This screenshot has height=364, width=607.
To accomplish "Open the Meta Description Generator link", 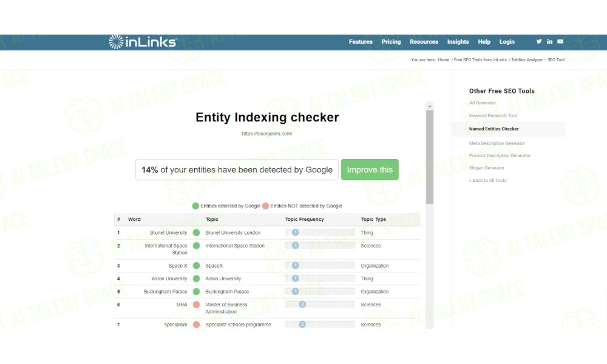I will tap(497, 143).
